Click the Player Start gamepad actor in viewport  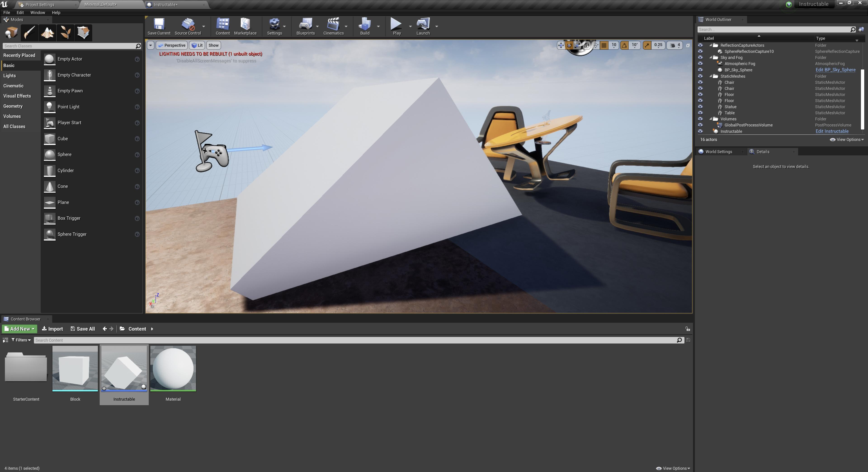pyautogui.click(x=212, y=152)
